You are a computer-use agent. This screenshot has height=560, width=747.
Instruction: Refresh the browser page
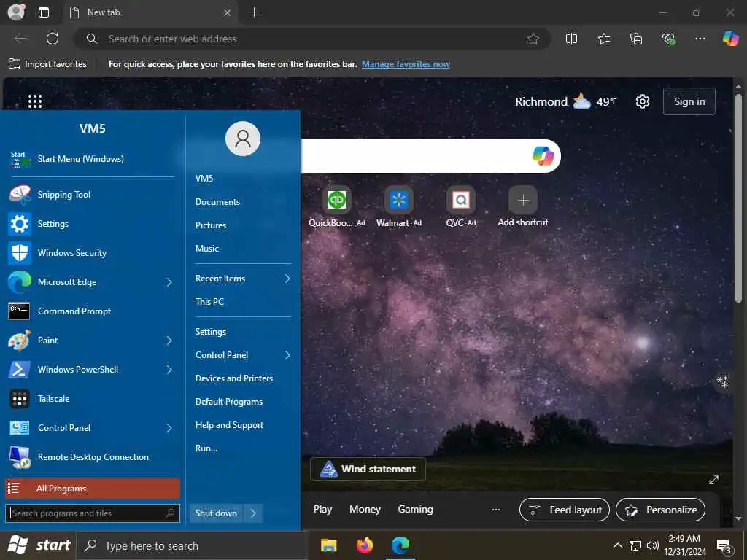(53, 39)
